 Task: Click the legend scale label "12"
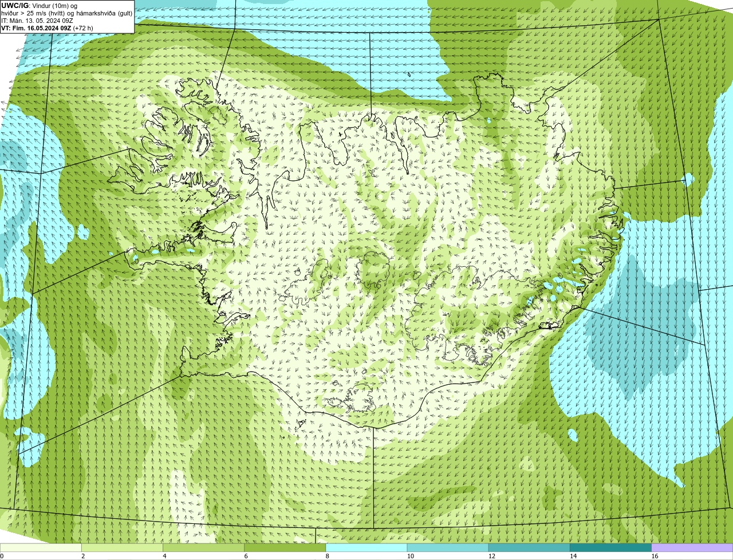coord(491,556)
